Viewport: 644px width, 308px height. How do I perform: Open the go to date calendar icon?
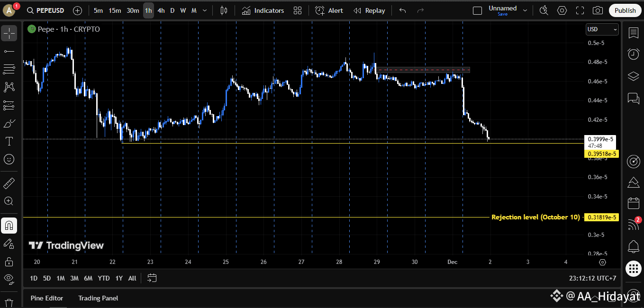[152, 278]
